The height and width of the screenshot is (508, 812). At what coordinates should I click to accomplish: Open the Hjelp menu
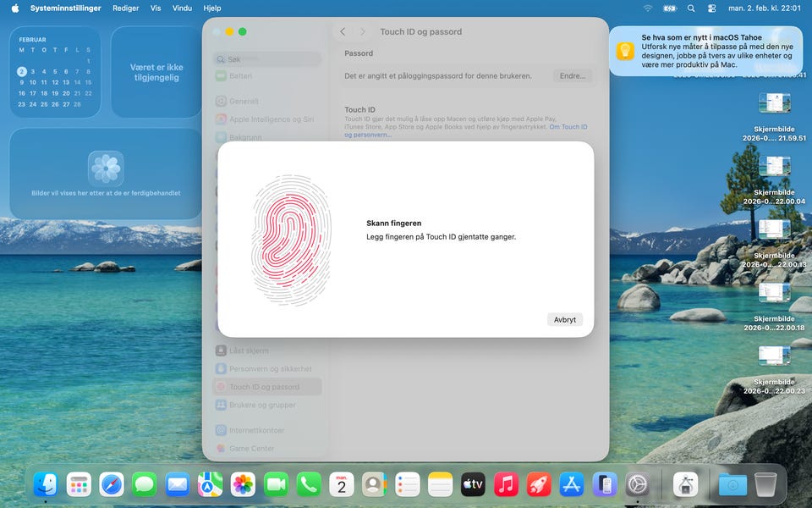(x=212, y=8)
